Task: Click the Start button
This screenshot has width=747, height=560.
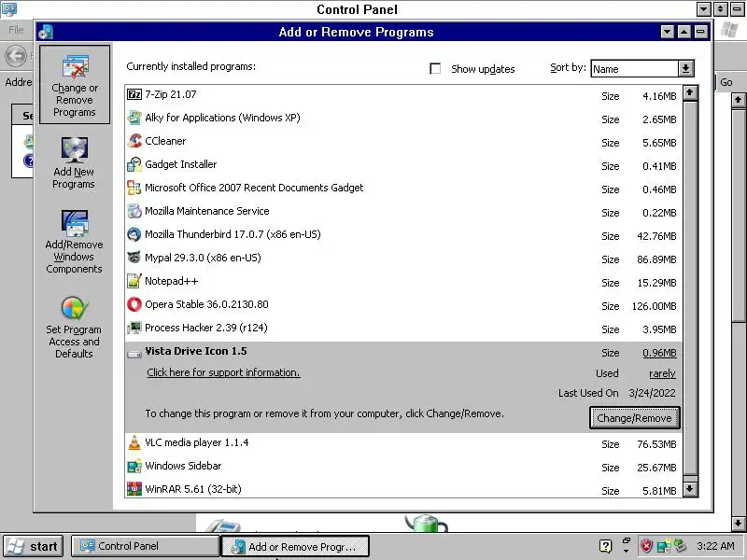Action: [34, 546]
